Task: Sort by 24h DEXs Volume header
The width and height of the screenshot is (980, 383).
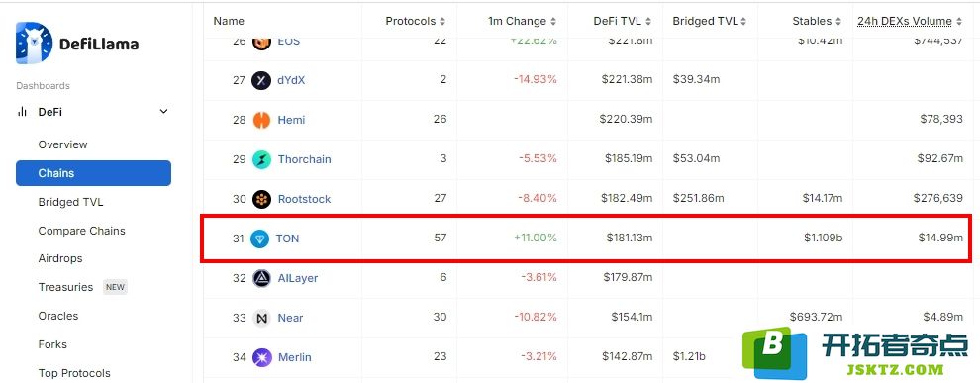Action: click(x=905, y=21)
